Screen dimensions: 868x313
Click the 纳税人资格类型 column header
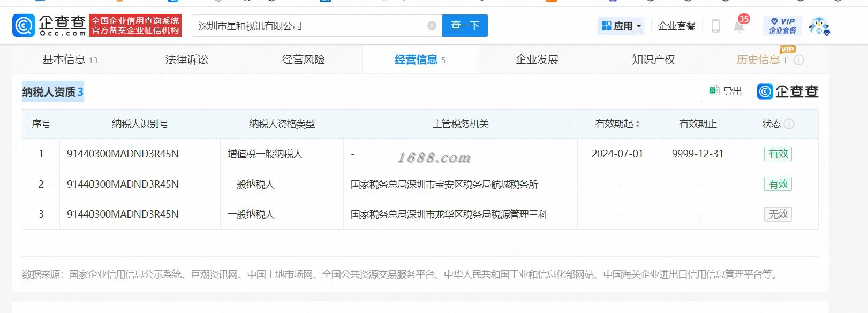282,124
